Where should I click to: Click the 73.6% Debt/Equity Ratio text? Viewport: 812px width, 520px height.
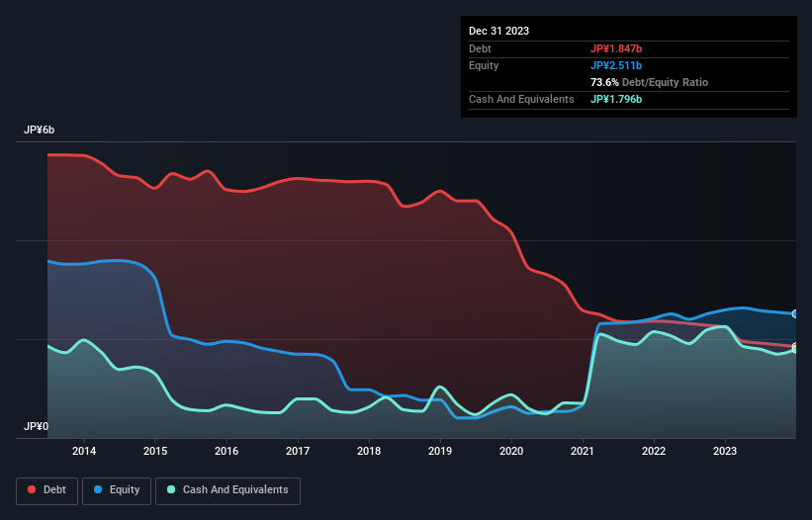[x=650, y=82]
